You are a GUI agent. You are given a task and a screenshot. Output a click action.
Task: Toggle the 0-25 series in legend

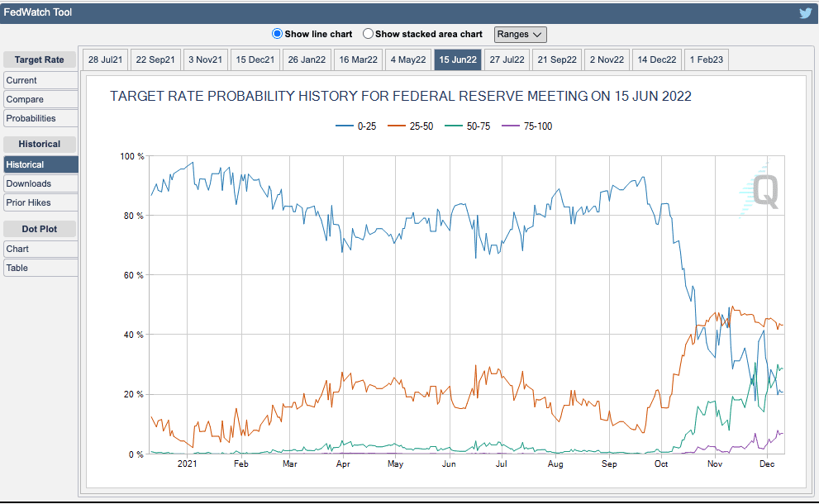click(355, 125)
